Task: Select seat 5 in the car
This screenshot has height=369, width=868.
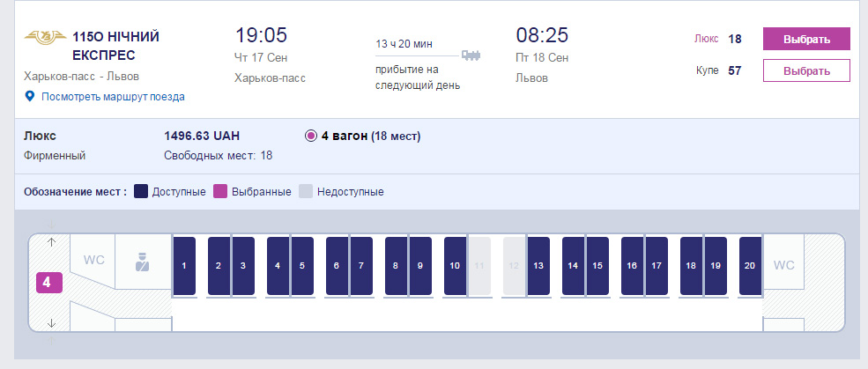Action: click(302, 266)
